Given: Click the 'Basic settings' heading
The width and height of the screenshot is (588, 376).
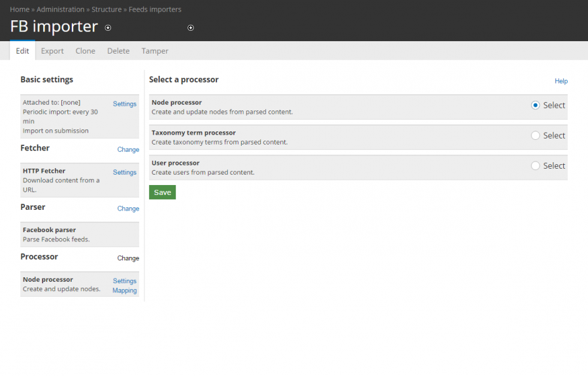Looking at the screenshot, I should [47, 80].
